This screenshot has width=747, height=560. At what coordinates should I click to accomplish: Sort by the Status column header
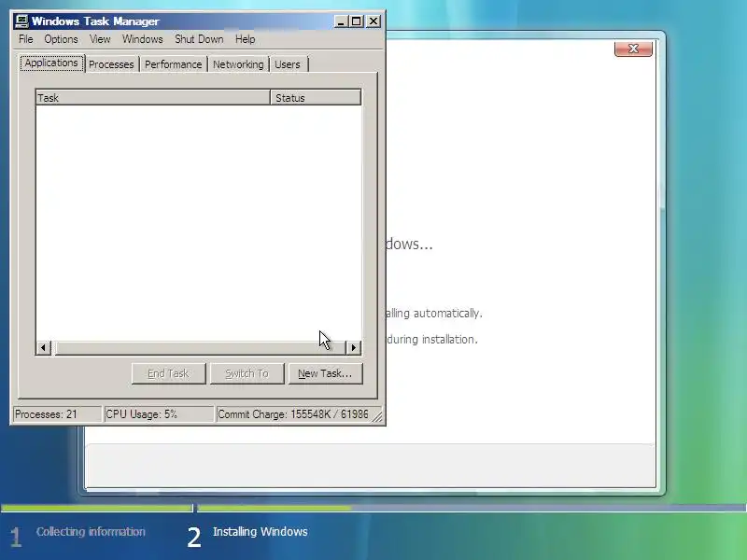[x=316, y=98]
